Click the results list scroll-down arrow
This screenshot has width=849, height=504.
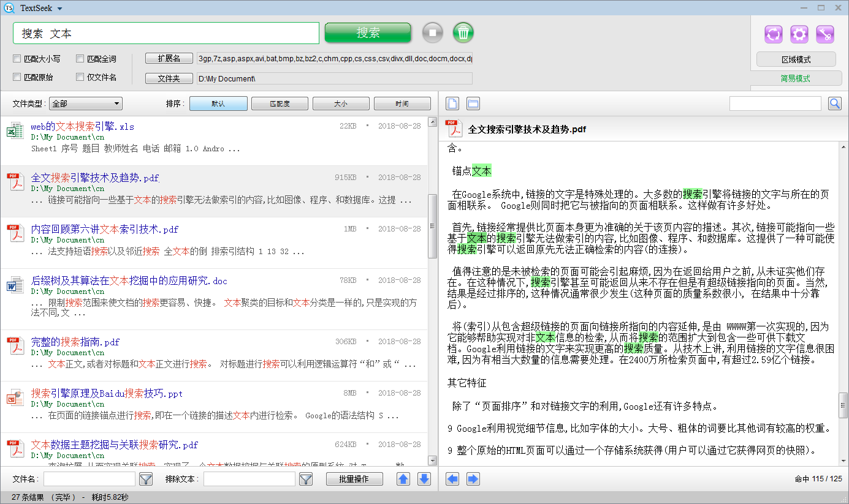pos(432,461)
